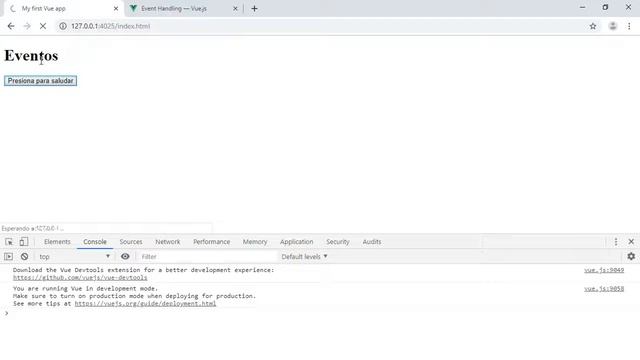Open the Network panel
The width and height of the screenshot is (640, 360).
pos(168,242)
